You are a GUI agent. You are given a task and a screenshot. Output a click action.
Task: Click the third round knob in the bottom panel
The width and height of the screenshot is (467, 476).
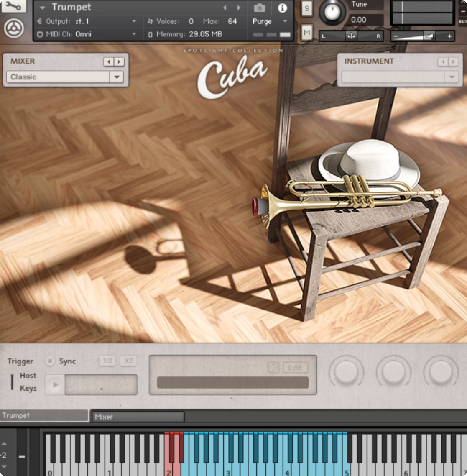pyautogui.click(x=441, y=371)
